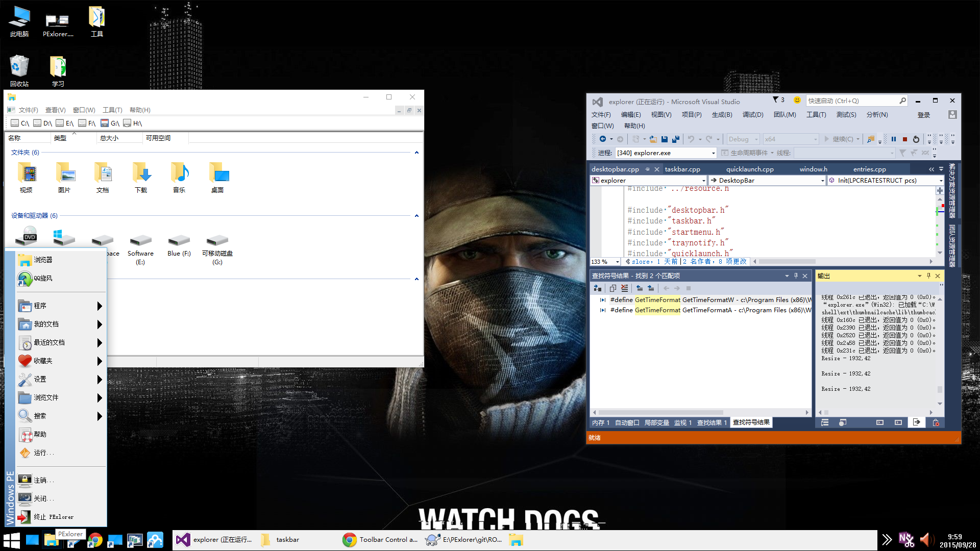Image resolution: width=980 pixels, height=551 pixels.
Task: Click the Open File icon in Visual Studio toolbar
Action: (653, 139)
